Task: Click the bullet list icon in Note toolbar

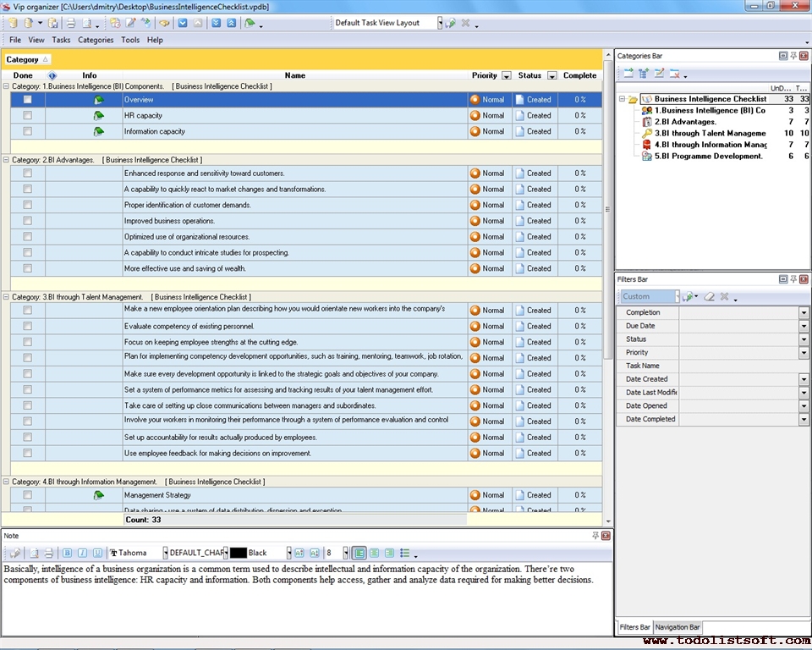Action: [404, 553]
